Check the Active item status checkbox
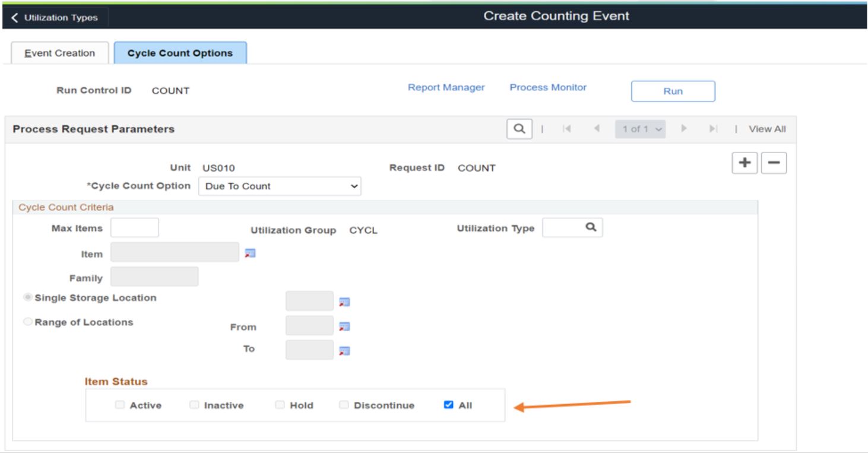The height and width of the screenshot is (454, 868). pyautogui.click(x=121, y=406)
